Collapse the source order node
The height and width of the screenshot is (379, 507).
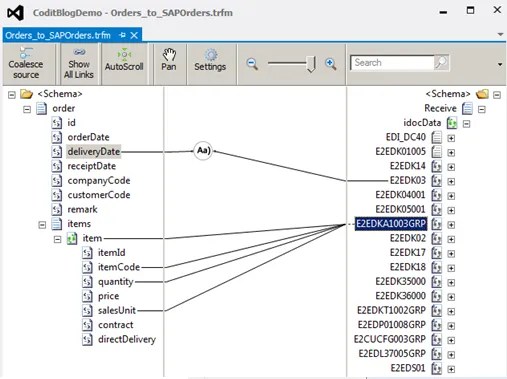pos(27,109)
